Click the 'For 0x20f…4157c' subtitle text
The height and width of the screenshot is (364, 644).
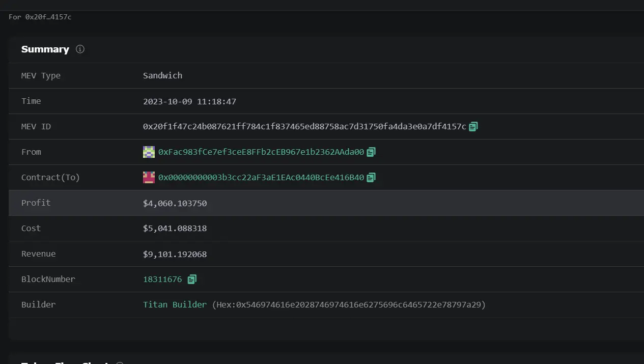tap(40, 17)
